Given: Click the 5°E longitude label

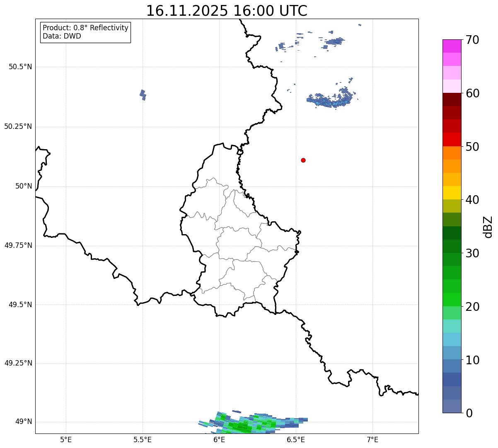Looking at the screenshot, I should 66,439.
